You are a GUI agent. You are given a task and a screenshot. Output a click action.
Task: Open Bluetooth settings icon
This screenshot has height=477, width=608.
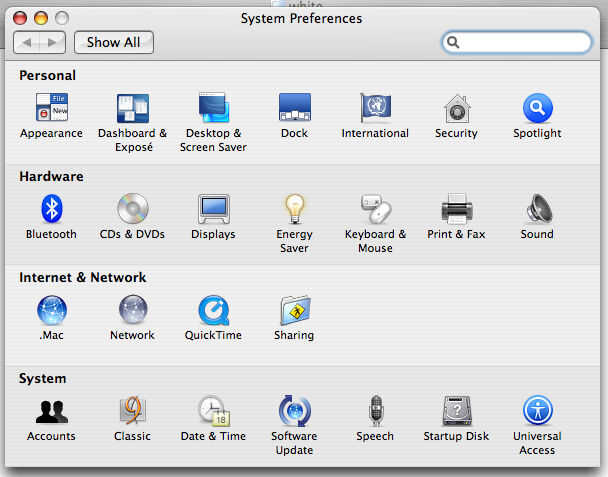(x=52, y=209)
